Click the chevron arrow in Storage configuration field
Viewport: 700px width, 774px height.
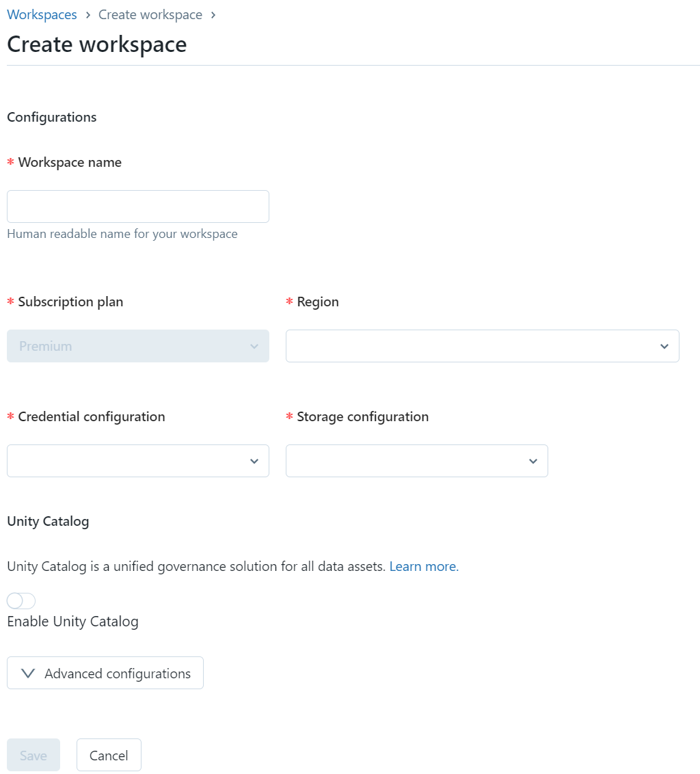click(533, 462)
